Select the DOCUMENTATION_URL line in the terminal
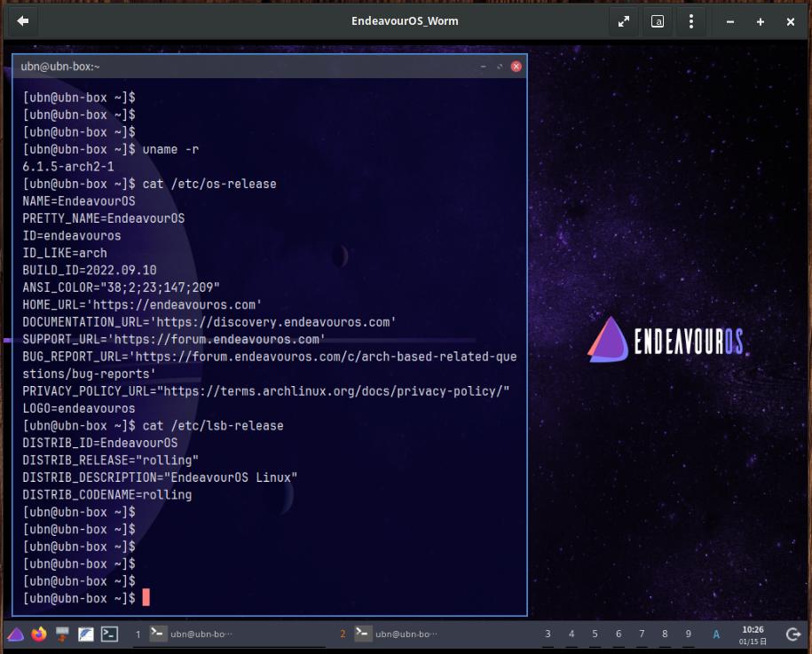The height and width of the screenshot is (654, 812). pos(209,322)
